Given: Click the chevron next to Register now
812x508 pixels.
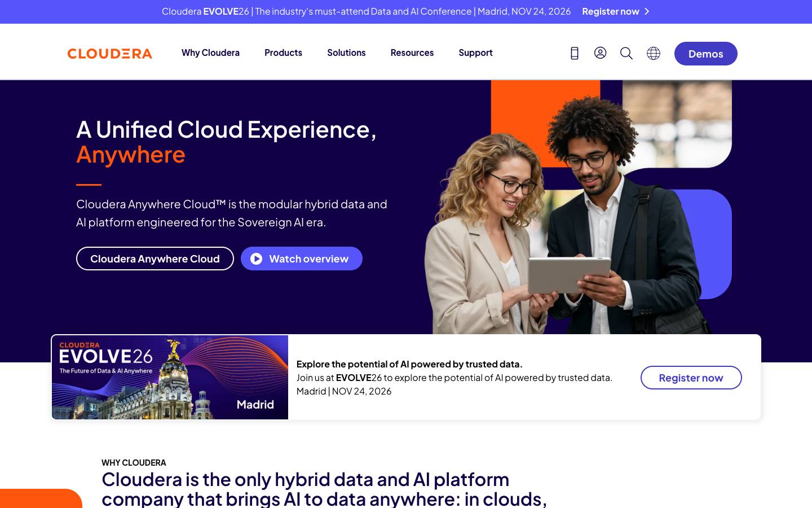Looking at the screenshot, I should click(647, 11).
